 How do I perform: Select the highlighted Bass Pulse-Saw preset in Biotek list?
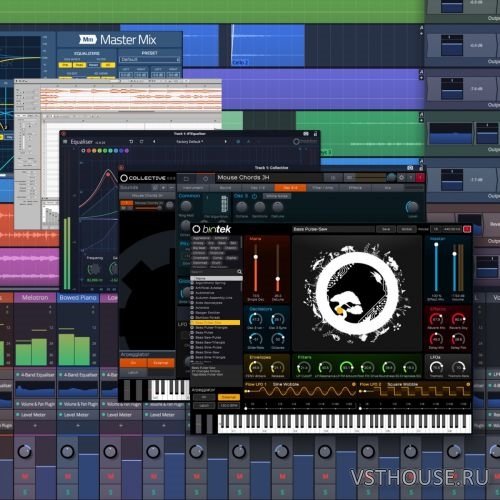[215, 323]
